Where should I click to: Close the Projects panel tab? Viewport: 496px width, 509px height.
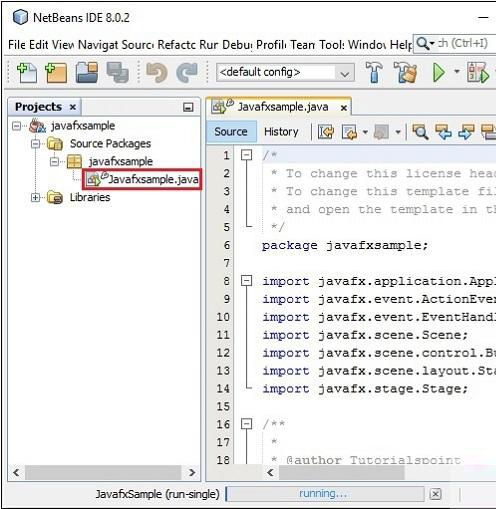pyautogui.click(x=73, y=107)
